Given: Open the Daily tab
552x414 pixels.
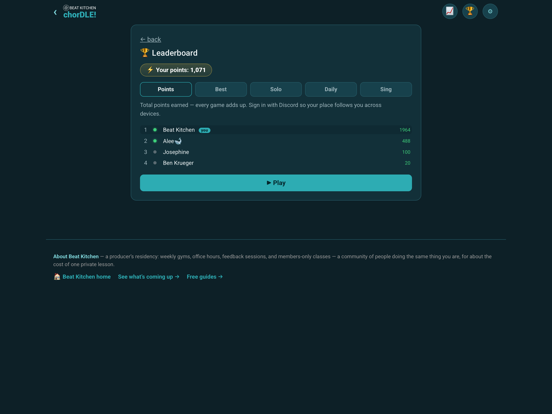Looking at the screenshot, I should 331,89.
